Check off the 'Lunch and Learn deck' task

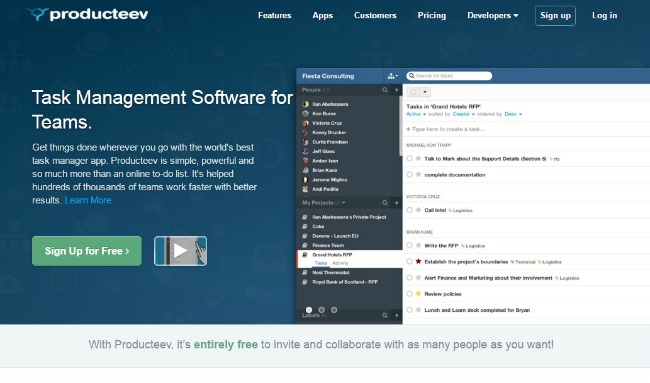[x=409, y=310]
